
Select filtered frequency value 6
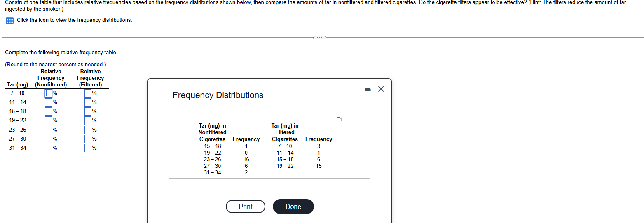point(319,159)
